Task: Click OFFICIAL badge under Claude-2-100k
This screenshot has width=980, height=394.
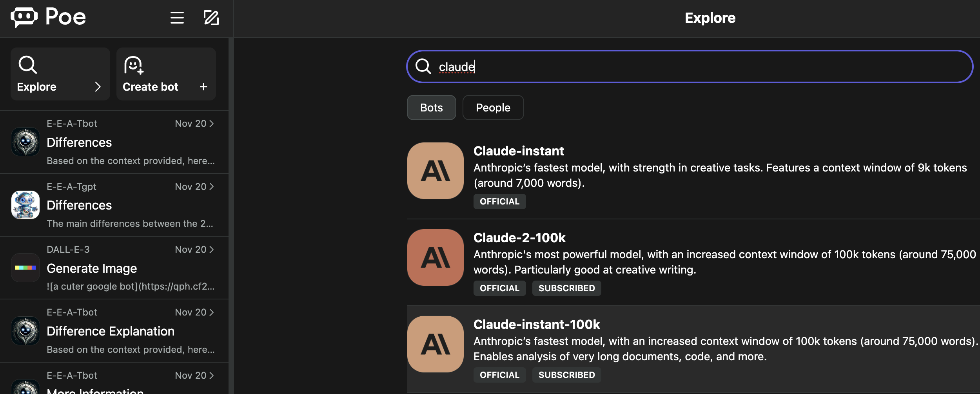Action: [x=500, y=288]
